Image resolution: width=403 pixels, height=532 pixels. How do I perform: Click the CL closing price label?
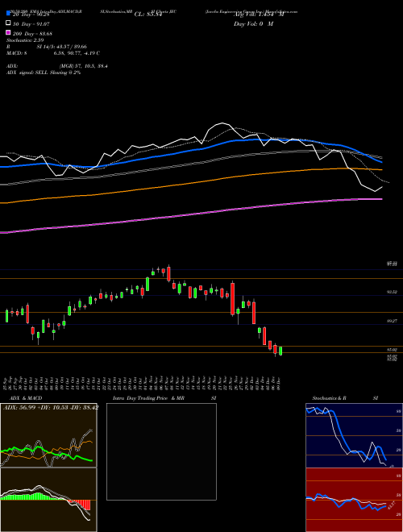(148, 15)
